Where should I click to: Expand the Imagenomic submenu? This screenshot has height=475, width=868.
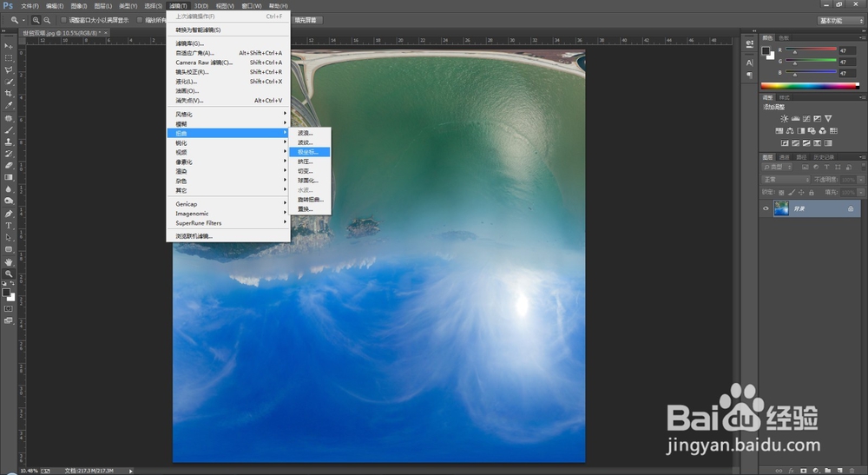pos(228,214)
